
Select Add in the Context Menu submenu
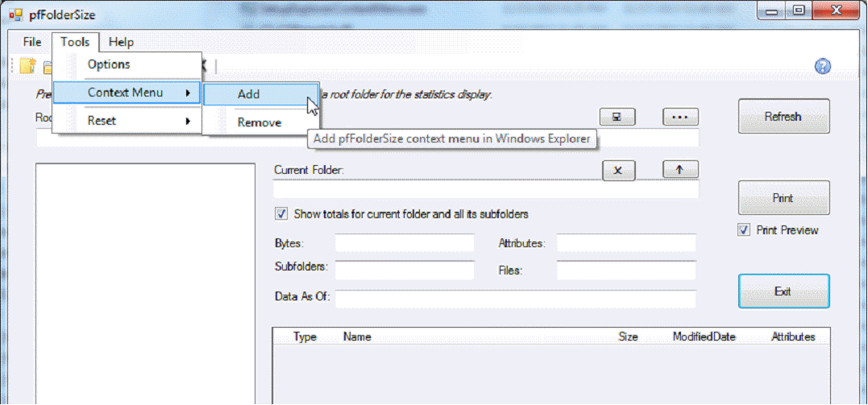point(260,95)
